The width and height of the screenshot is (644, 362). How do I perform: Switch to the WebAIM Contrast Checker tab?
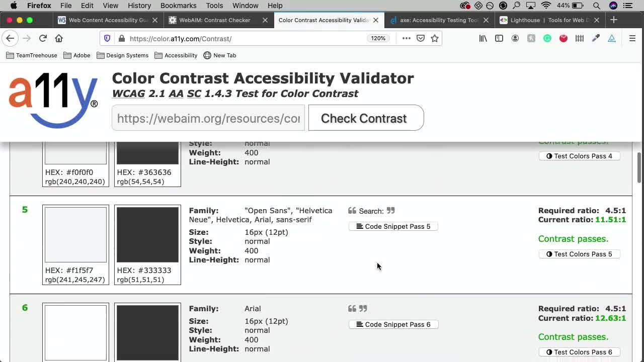(x=213, y=20)
